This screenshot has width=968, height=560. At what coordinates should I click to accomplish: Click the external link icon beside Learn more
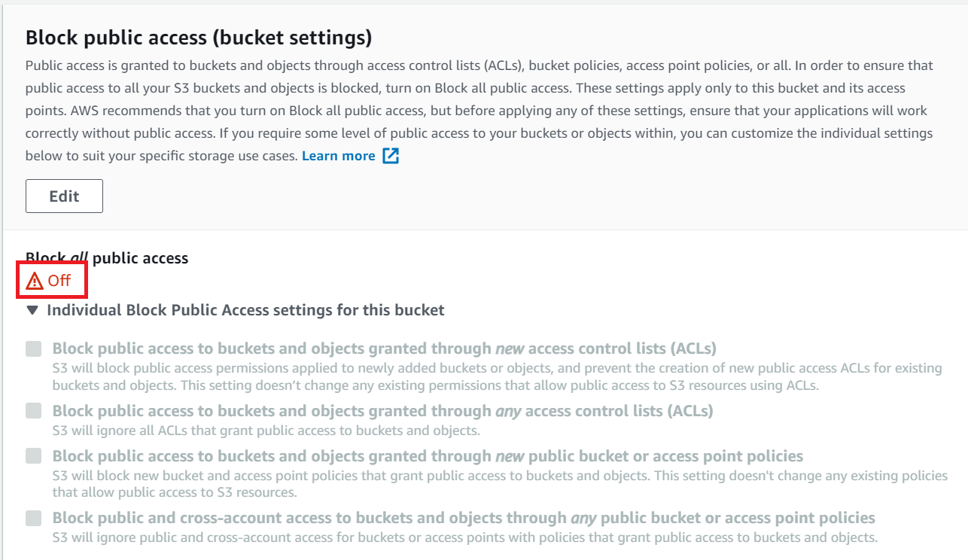click(391, 156)
